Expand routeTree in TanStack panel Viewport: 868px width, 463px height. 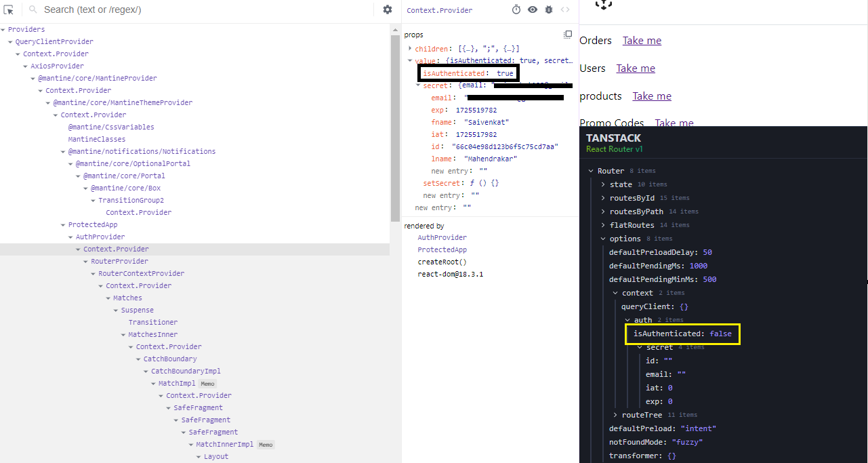(615, 415)
